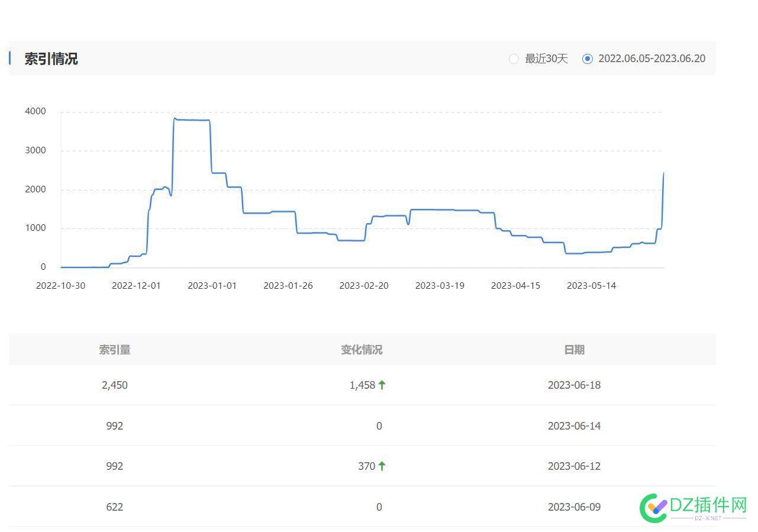Click the 1,458 change value

[362, 385]
